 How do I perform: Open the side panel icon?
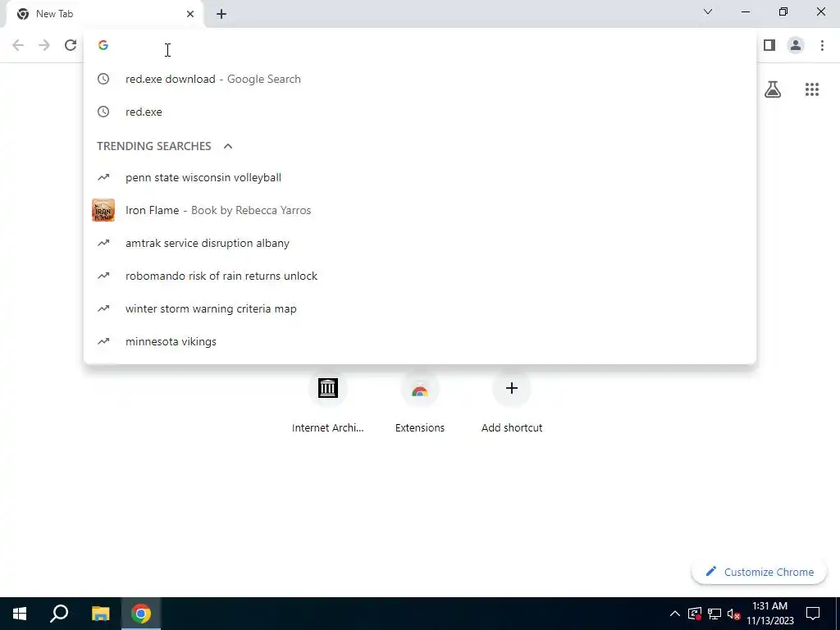[x=769, y=46]
